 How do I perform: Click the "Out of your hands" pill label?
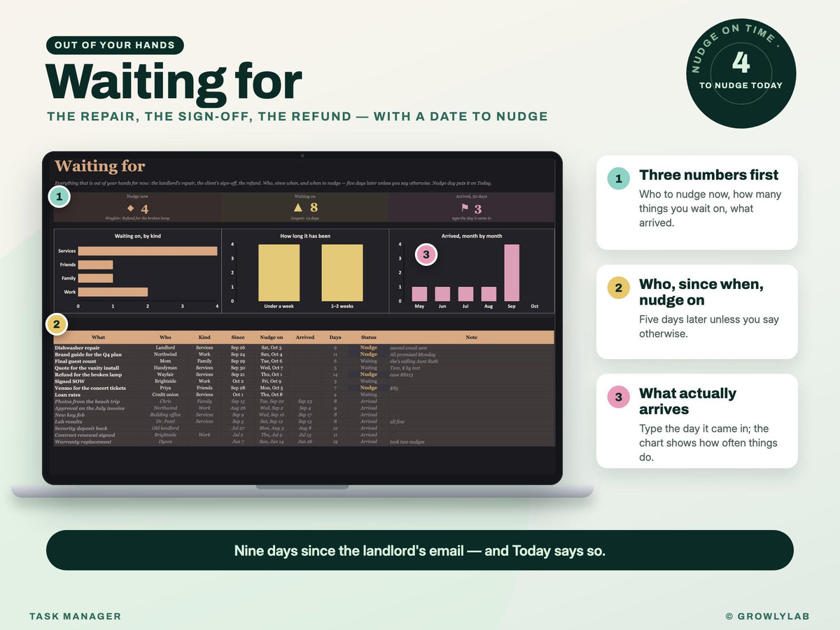[x=115, y=45]
